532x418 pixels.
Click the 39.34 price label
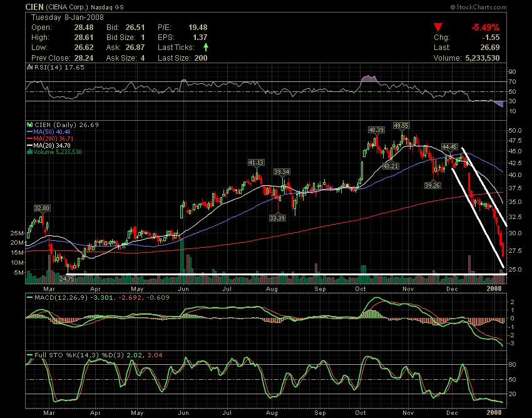[282, 172]
